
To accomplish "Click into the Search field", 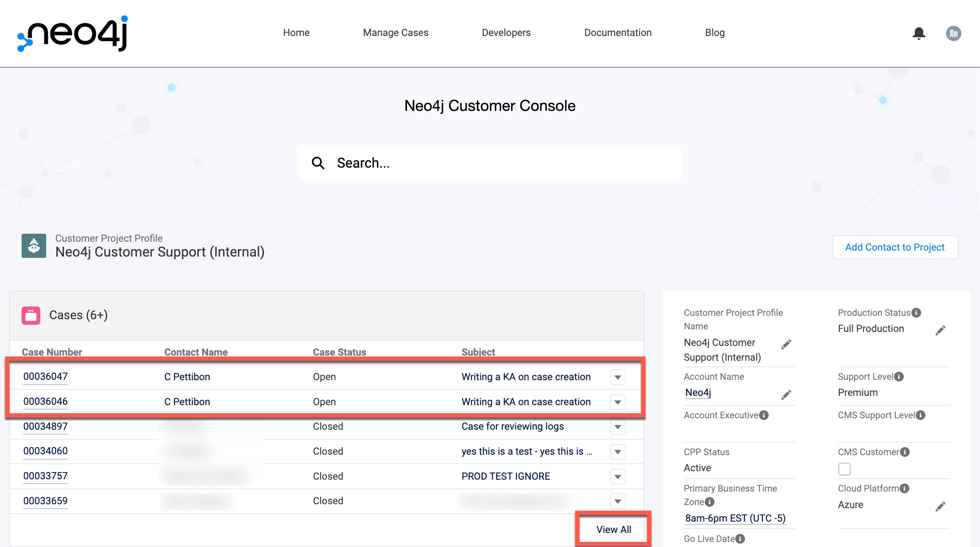I will point(490,163).
